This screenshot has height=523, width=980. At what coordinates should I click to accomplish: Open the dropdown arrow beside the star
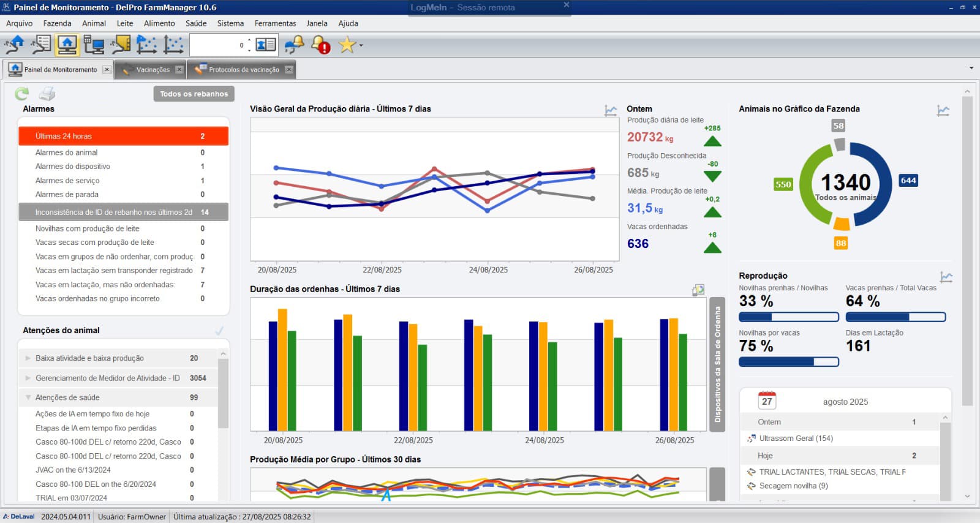click(x=361, y=45)
